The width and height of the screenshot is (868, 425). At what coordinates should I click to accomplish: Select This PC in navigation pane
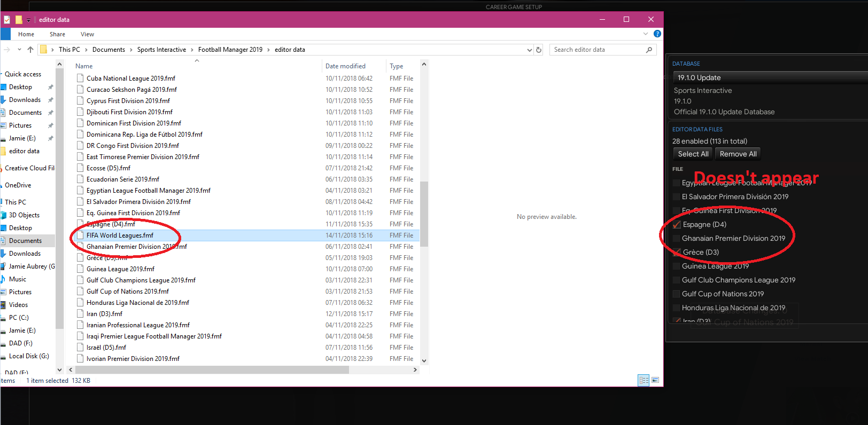click(x=15, y=202)
